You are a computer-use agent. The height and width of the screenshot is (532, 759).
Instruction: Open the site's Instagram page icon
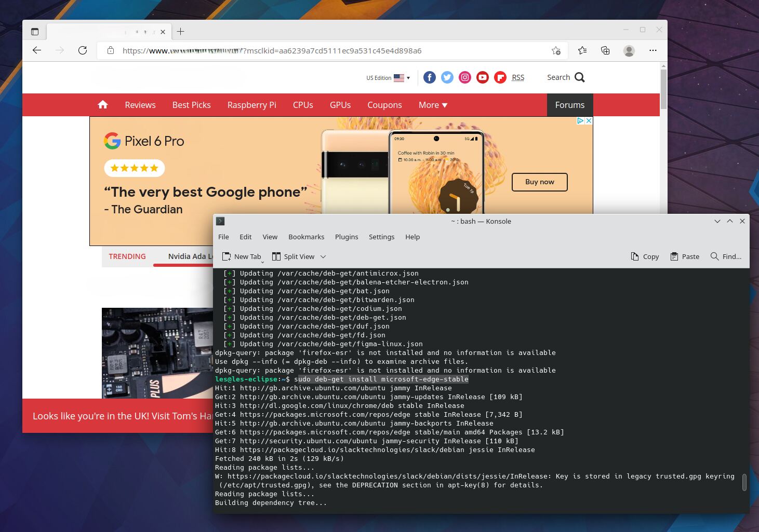coord(465,77)
